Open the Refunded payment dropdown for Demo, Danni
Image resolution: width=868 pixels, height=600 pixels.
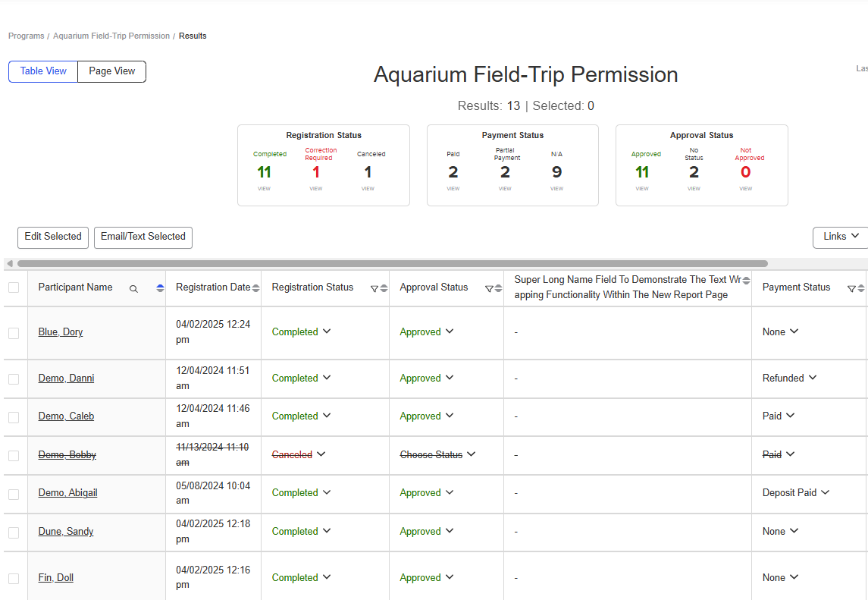pos(789,378)
